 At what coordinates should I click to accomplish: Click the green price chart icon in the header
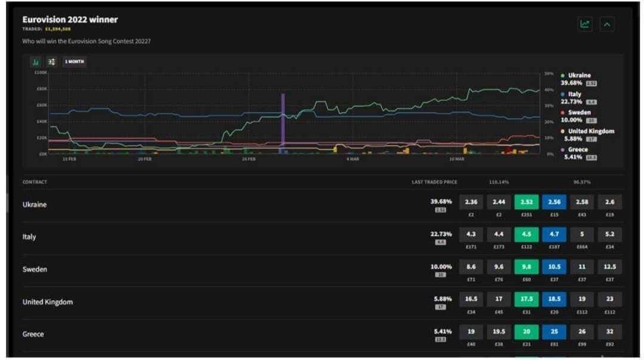click(584, 24)
